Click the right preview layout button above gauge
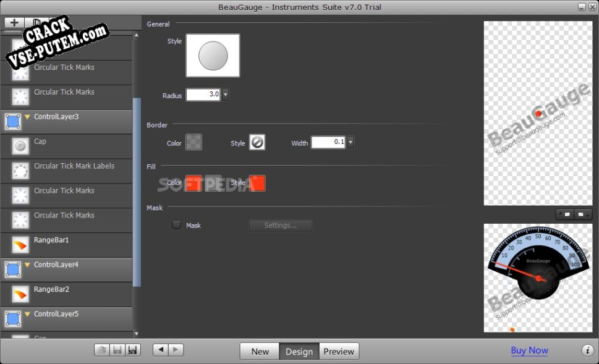 pos(582,214)
